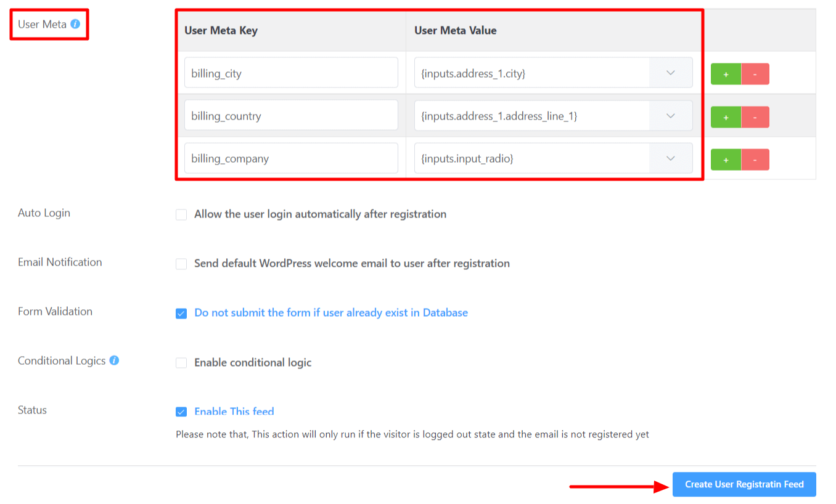Click the Conditional Logics info icon
The image size is (836, 504).
tap(114, 360)
